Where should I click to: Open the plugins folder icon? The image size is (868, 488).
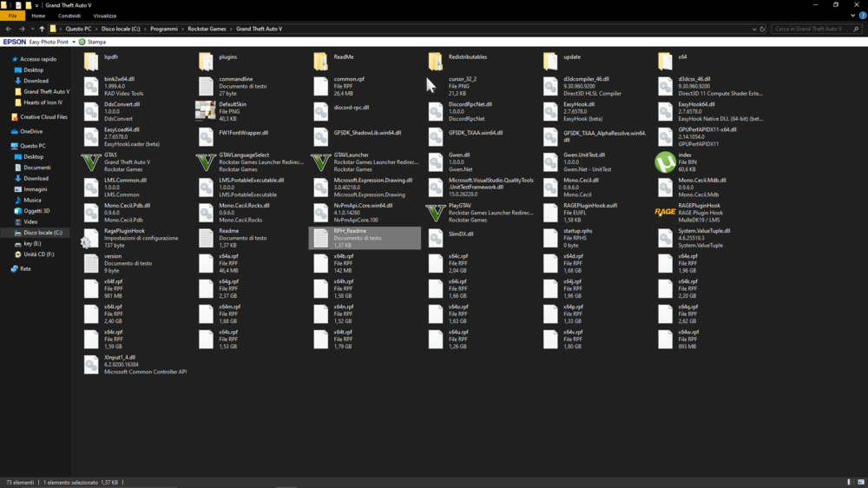206,61
